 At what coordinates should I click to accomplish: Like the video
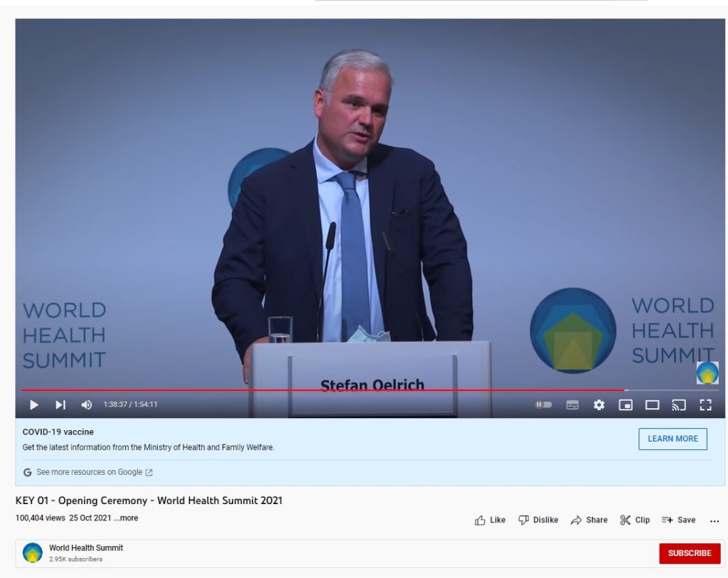(x=490, y=520)
